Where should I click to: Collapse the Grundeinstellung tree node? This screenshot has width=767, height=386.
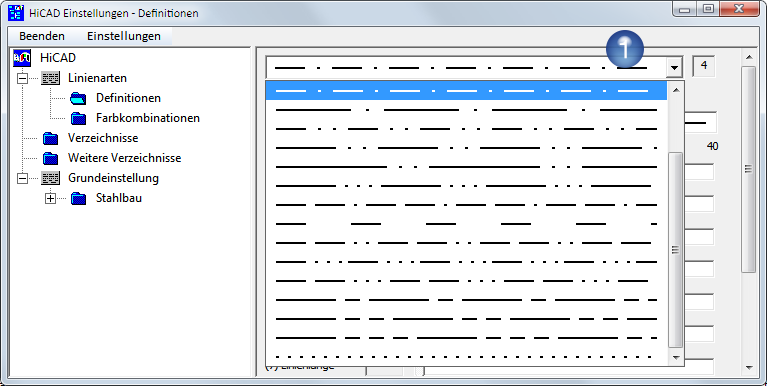[x=23, y=178]
